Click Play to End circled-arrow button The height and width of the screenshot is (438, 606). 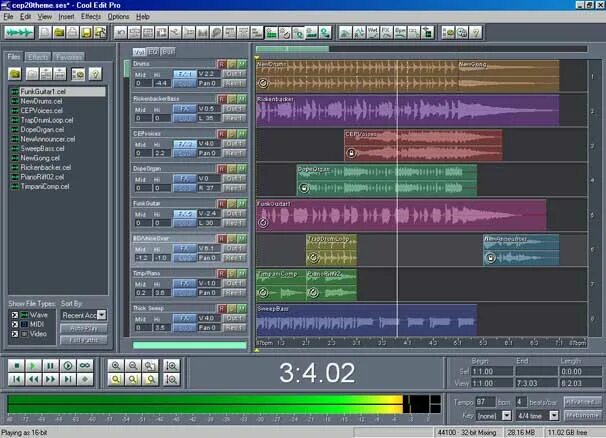68,365
